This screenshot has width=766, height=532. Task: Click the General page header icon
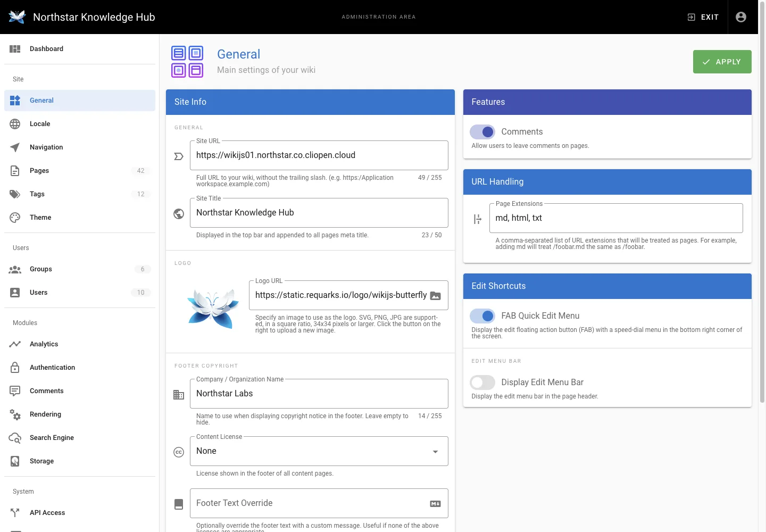click(x=187, y=62)
